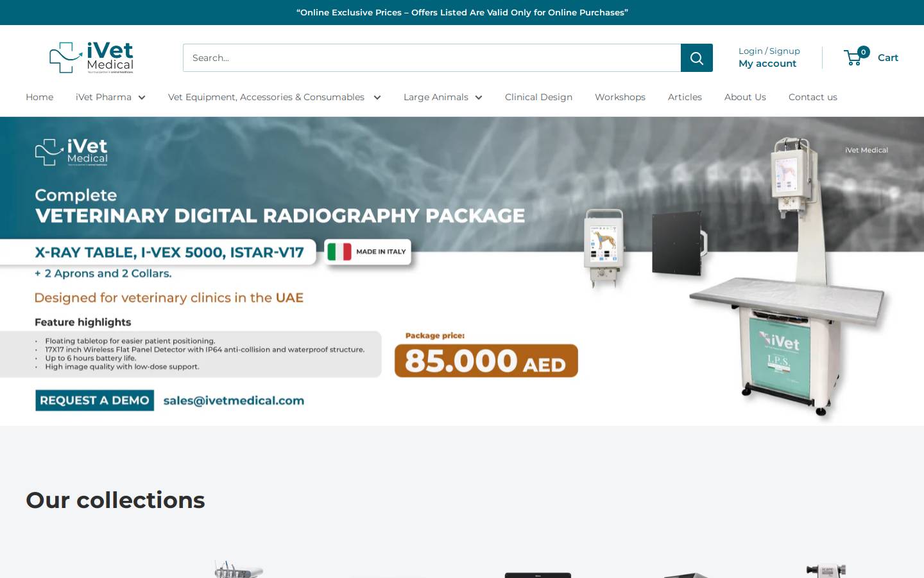
Task: Open the Large Animals menu
Action: pos(436,97)
